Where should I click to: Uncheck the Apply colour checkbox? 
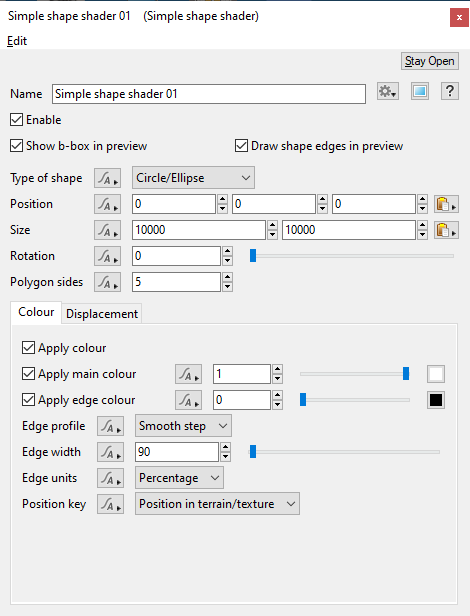28,348
